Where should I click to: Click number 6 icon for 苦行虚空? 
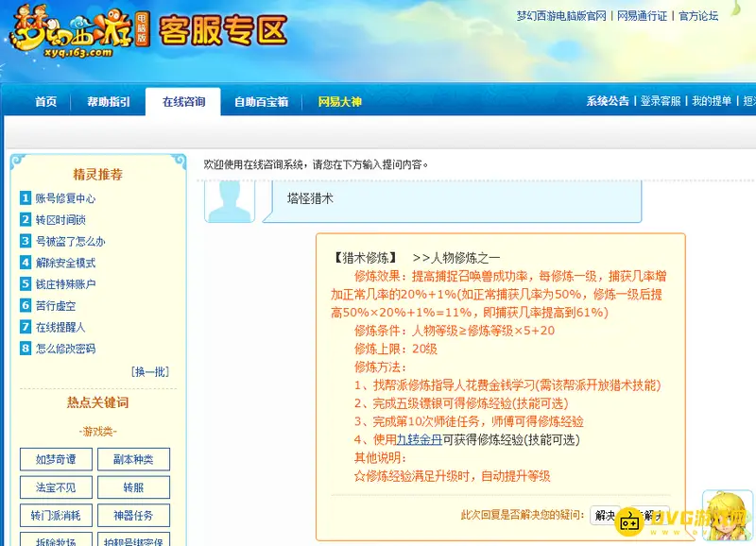[x=26, y=305]
